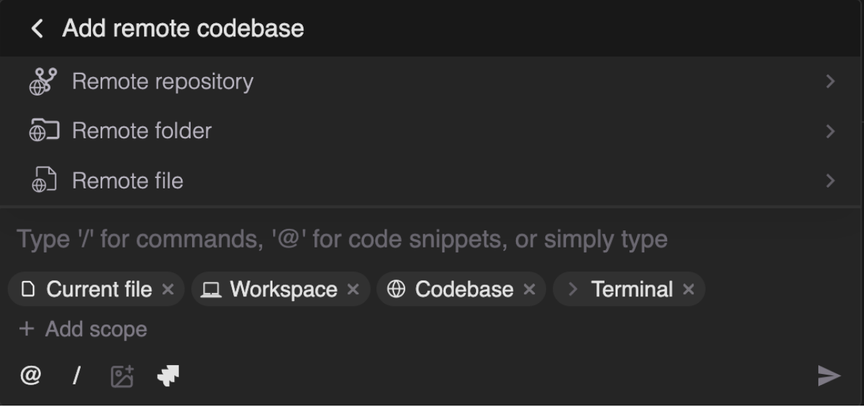Send message with the paper plane icon
Viewport: 864px width, 407px height.
(828, 376)
